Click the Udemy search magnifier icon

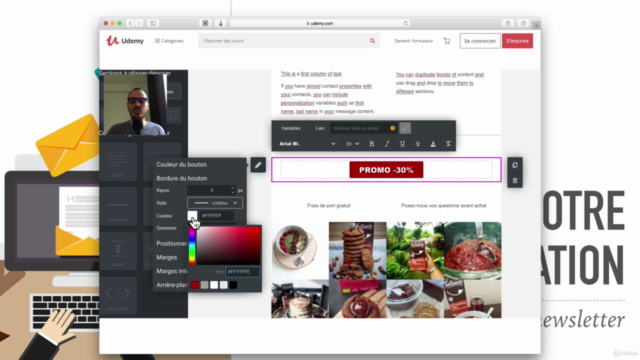pyautogui.click(x=372, y=41)
